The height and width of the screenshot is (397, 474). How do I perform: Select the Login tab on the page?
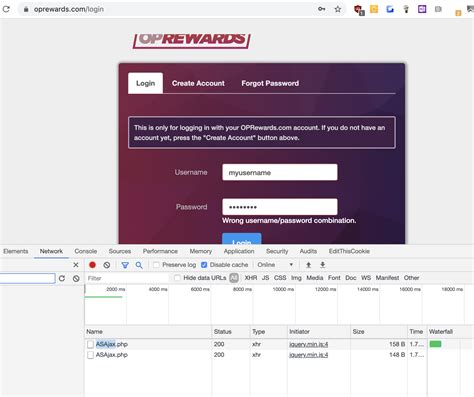(x=145, y=83)
